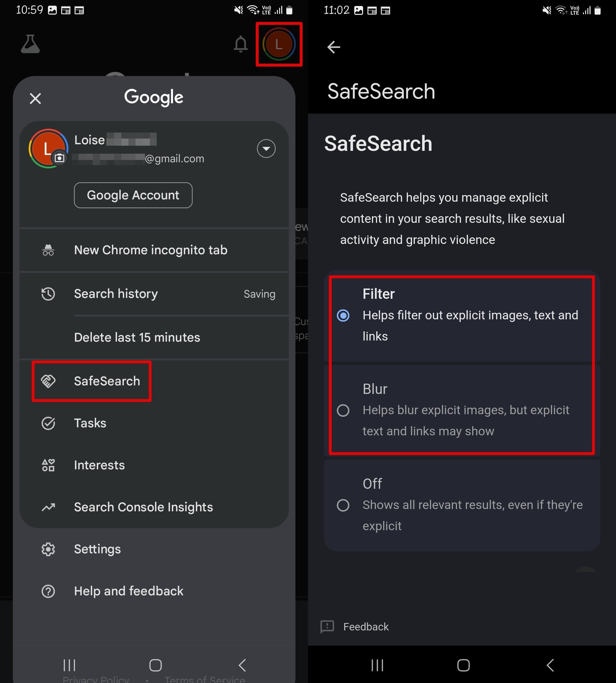The height and width of the screenshot is (683, 616).
Task: Open the profile avatar at top right
Action: tap(279, 44)
